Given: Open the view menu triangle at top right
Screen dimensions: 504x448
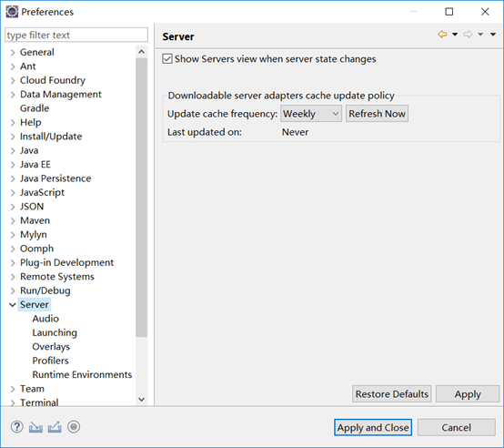Looking at the screenshot, I should [493, 35].
